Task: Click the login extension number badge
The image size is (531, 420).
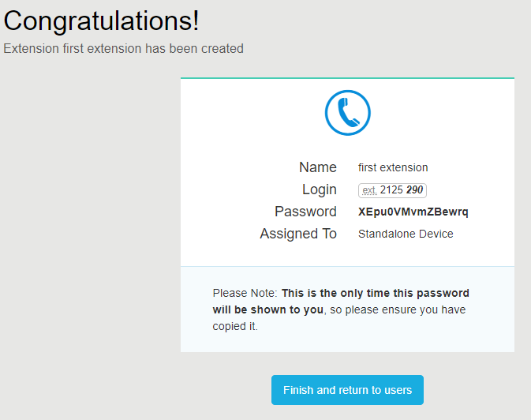Action: click(x=392, y=190)
